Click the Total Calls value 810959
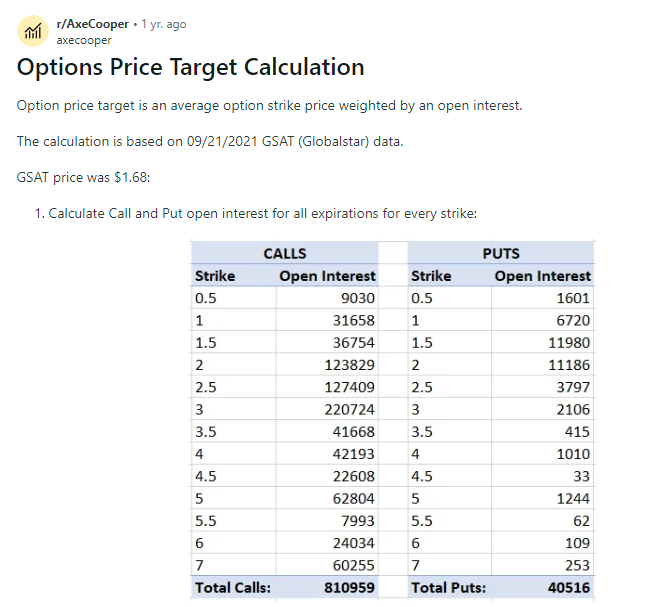The width and height of the screenshot is (656, 607). coord(350,588)
